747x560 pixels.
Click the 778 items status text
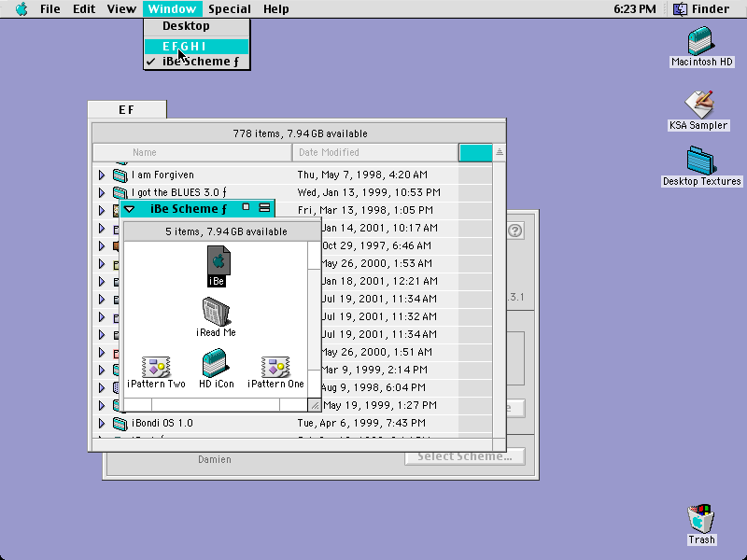coord(300,133)
